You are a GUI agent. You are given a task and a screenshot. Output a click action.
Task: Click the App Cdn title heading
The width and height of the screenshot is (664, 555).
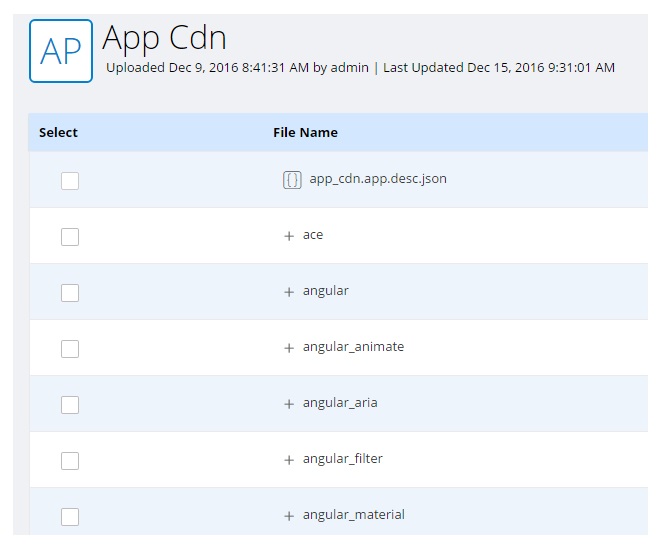(164, 38)
